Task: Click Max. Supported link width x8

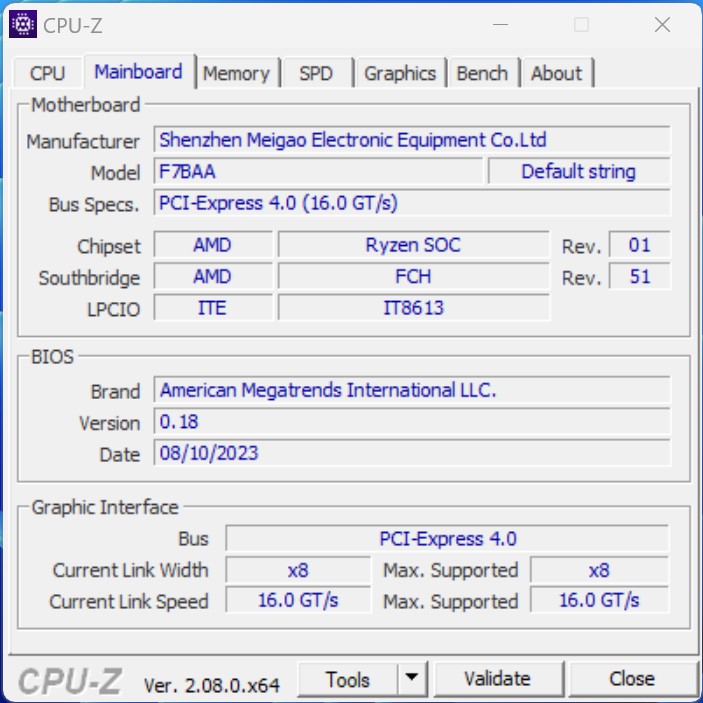Action: click(x=599, y=570)
